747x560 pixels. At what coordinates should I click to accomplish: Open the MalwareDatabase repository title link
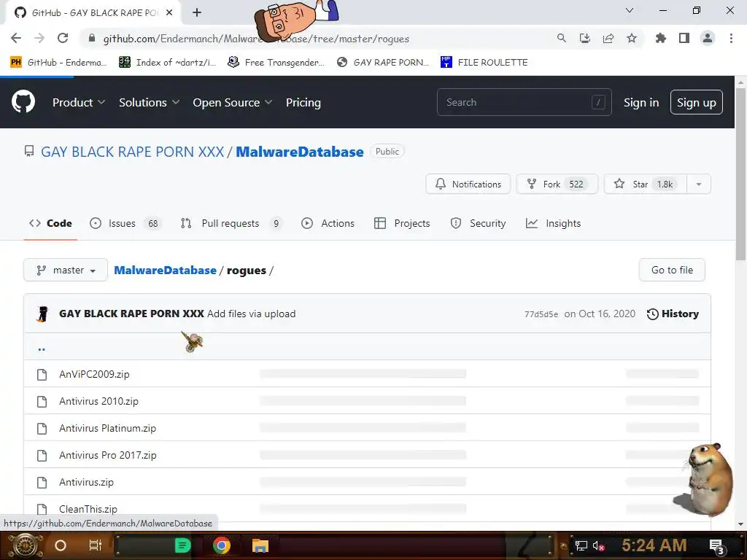[x=300, y=152]
